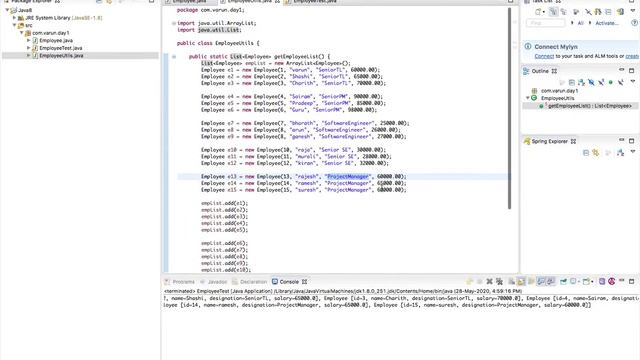Switch to Spring Explorer tab
This screenshot has height=360, width=640.
pos(549,141)
